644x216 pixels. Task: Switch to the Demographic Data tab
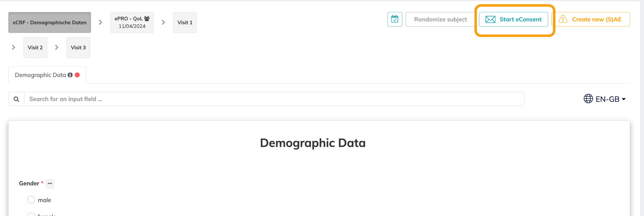(40, 75)
